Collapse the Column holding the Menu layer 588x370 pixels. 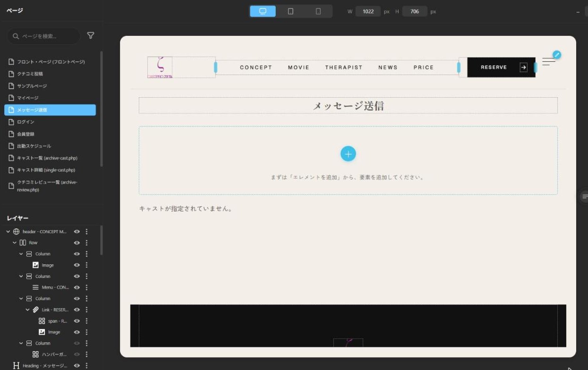tap(21, 277)
